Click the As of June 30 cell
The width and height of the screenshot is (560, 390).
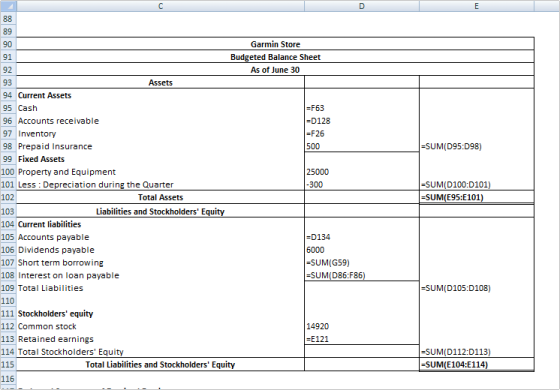275,70
